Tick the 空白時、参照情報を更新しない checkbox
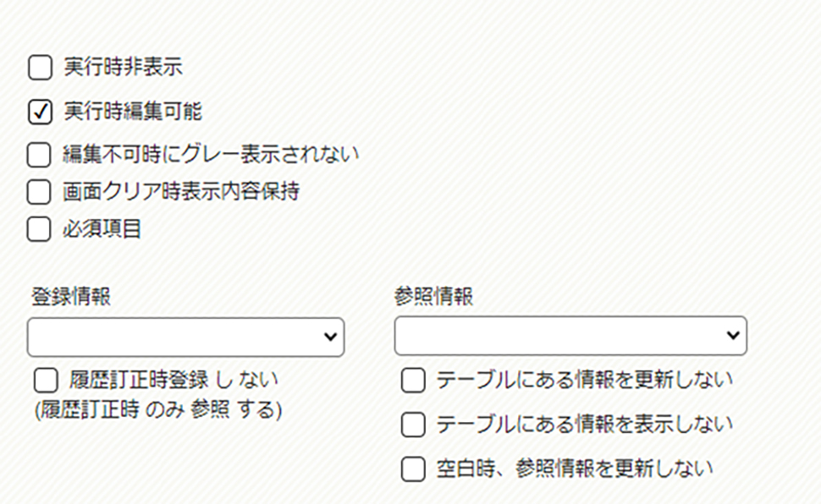 (413, 469)
